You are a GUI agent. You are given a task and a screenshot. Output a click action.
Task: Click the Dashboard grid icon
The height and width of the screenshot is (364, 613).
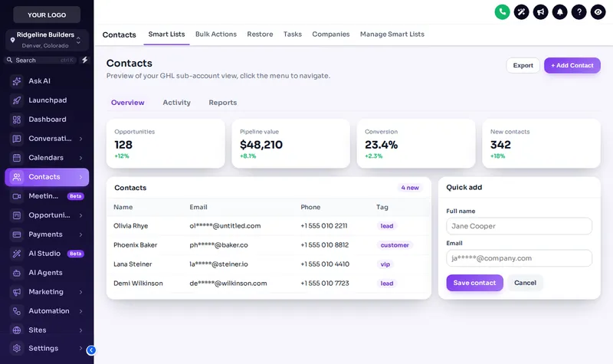17,120
